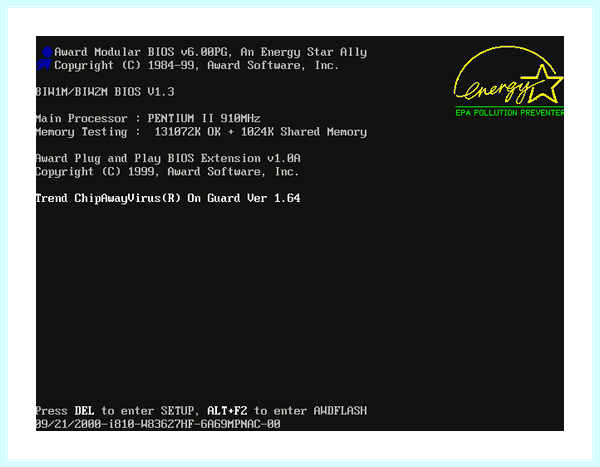This screenshot has width=600, height=467.
Task: Click the Memory Testing label
Action: point(82,132)
